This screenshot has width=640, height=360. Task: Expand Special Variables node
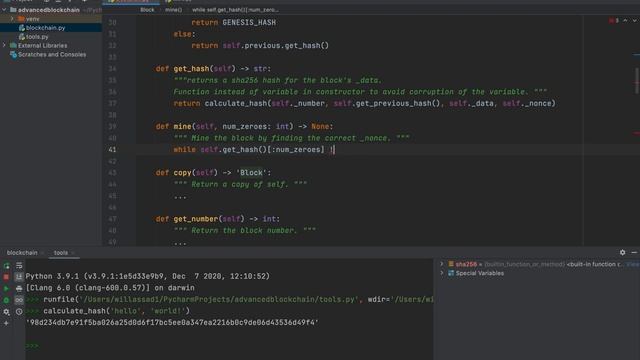pyautogui.click(x=442, y=273)
